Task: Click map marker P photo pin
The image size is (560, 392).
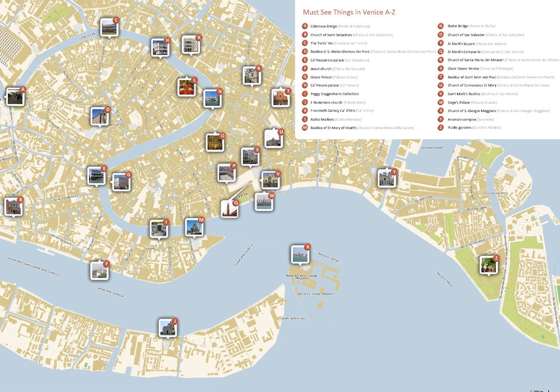Action: [227, 173]
